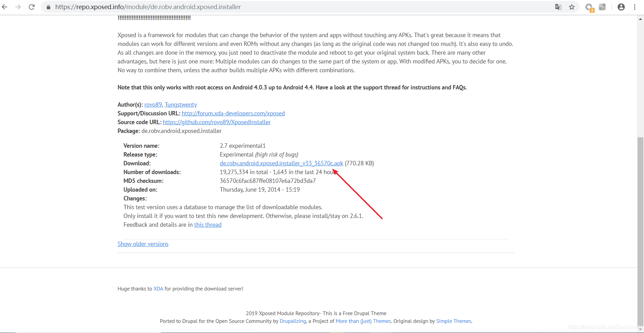This screenshot has height=333, width=644.
Task: Click the upload date 'Thursday, June 19, 2014'
Action: coord(250,190)
